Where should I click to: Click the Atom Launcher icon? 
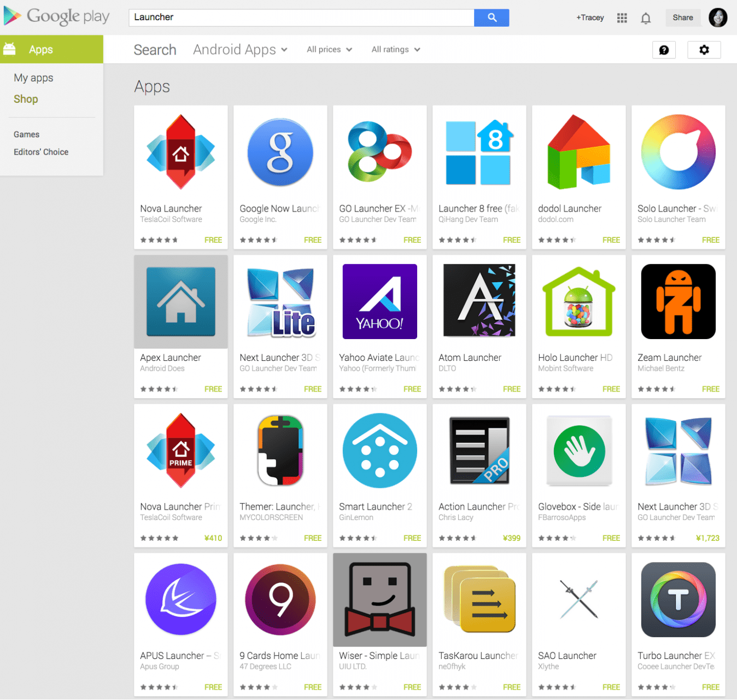(x=479, y=300)
